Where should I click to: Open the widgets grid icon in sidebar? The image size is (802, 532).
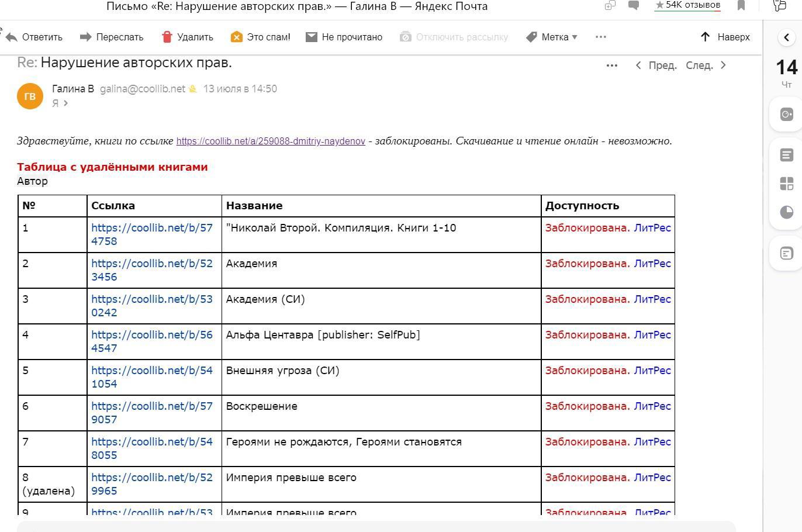click(786, 184)
